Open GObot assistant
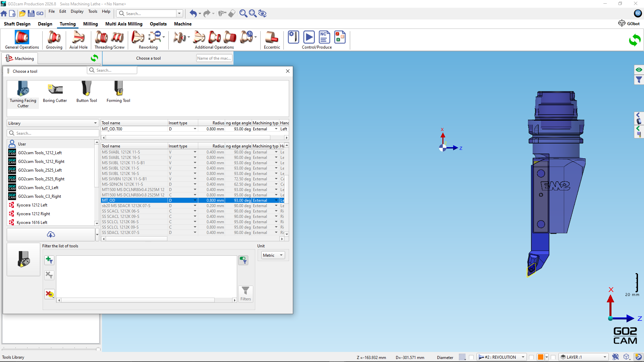The height and width of the screenshot is (362, 644). [x=629, y=23]
